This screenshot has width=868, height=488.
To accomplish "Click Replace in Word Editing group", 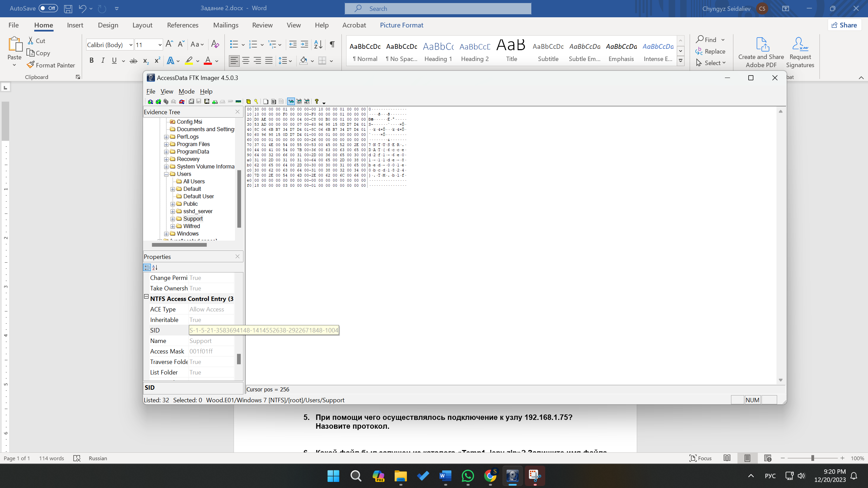I will 710,52.
